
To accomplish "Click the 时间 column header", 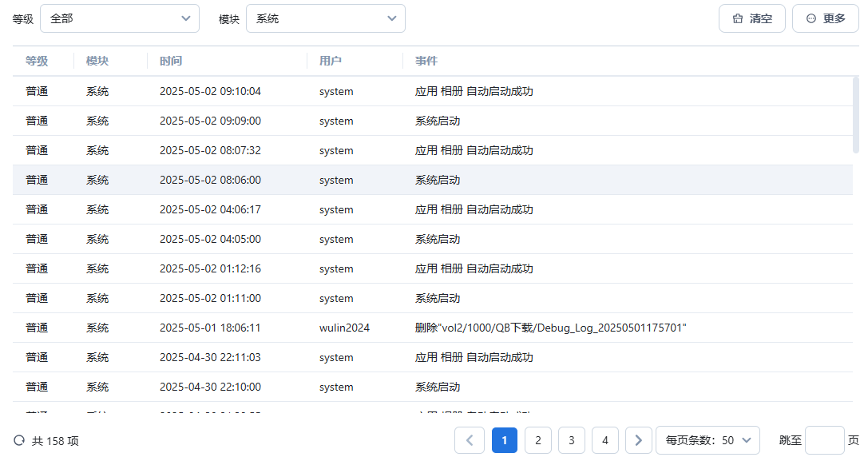I will 171,61.
